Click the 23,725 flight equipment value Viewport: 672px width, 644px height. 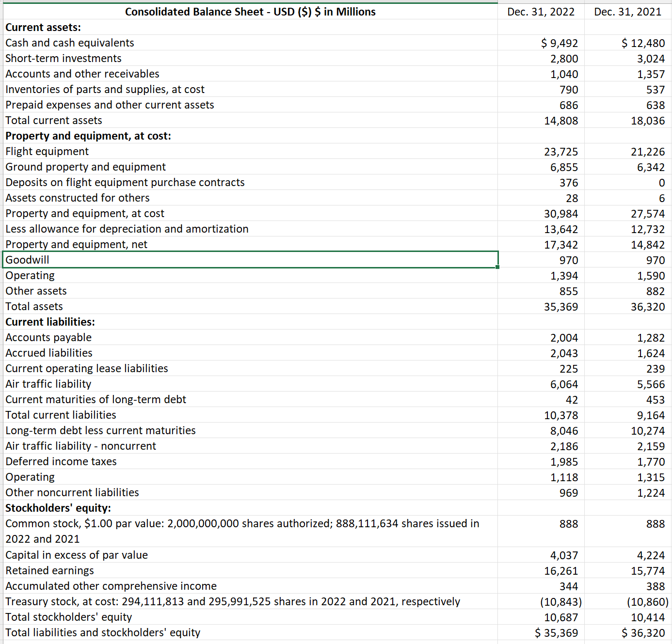[x=561, y=151]
